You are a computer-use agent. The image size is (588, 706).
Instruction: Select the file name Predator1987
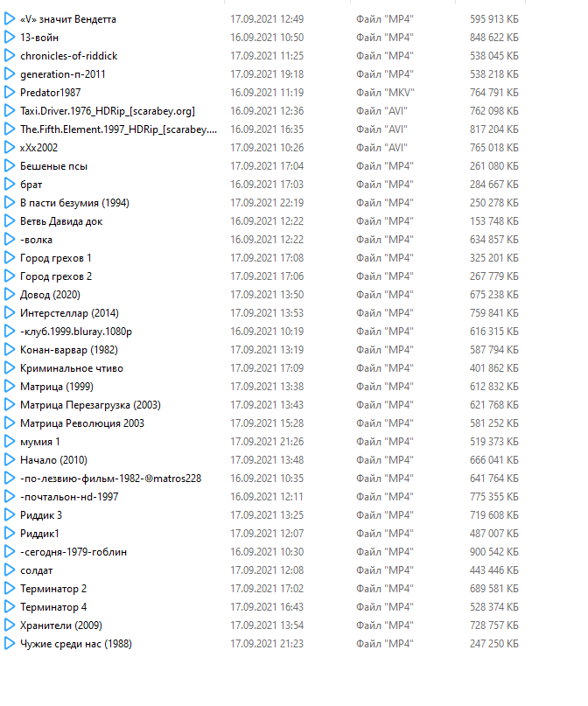tap(51, 93)
